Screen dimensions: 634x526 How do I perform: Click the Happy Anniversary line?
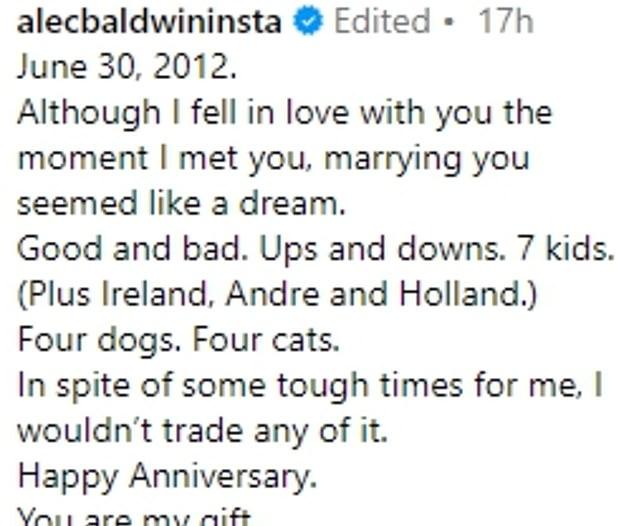(x=167, y=477)
